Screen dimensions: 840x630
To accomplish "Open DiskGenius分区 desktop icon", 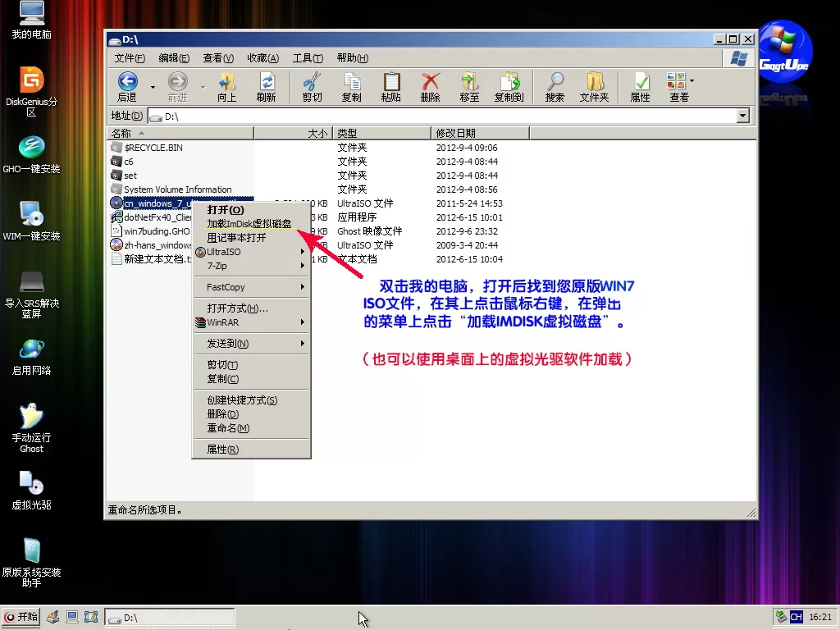I will pyautogui.click(x=31, y=80).
